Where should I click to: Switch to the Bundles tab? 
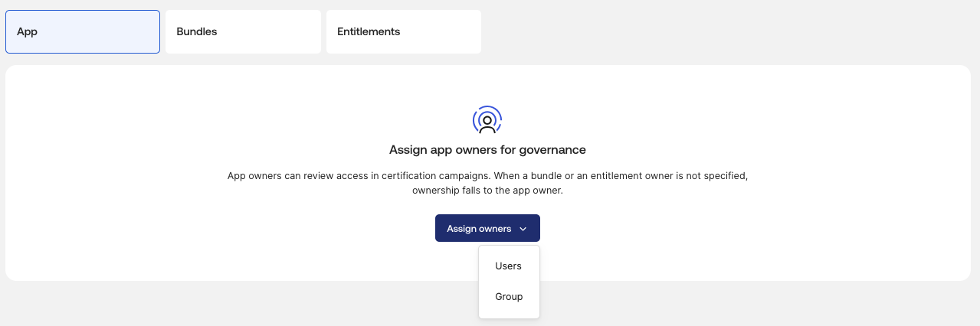(243, 32)
